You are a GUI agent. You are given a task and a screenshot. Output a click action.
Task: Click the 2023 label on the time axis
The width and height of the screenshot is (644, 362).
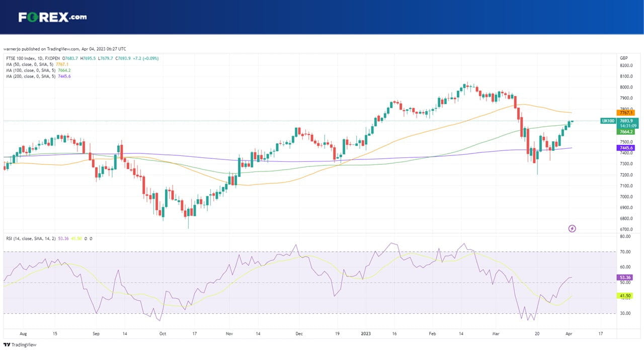(366, 333)
